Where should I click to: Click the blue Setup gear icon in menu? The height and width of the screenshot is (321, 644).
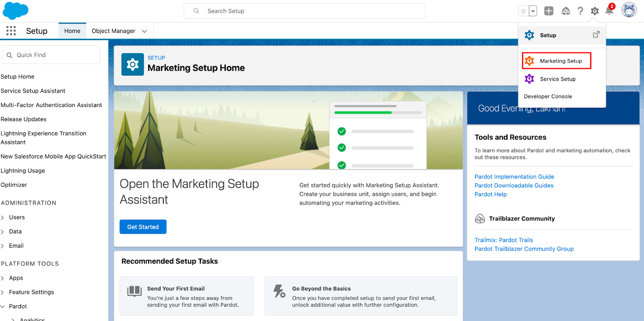click(529, 35)
